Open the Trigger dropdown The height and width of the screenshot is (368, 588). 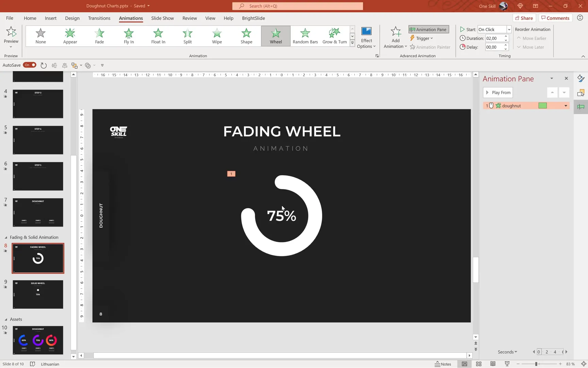tap(421, 38)
